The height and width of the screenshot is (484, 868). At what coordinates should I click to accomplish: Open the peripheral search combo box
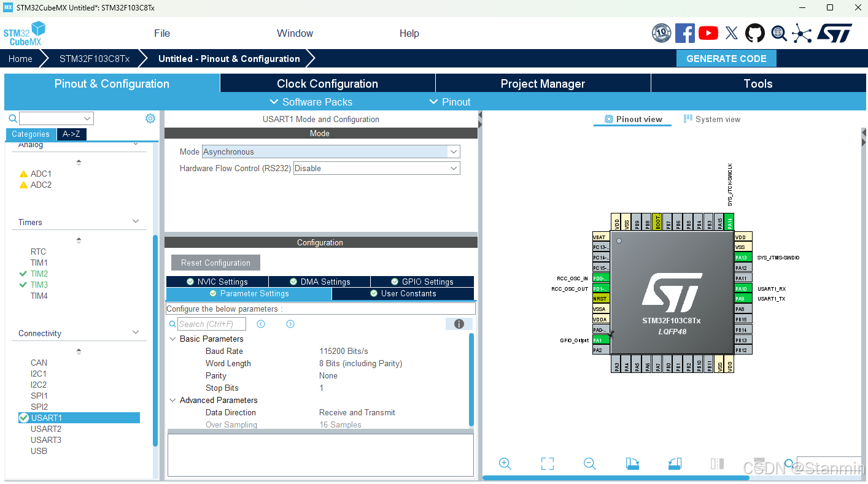pyautogui.click(x=56, y=118)
